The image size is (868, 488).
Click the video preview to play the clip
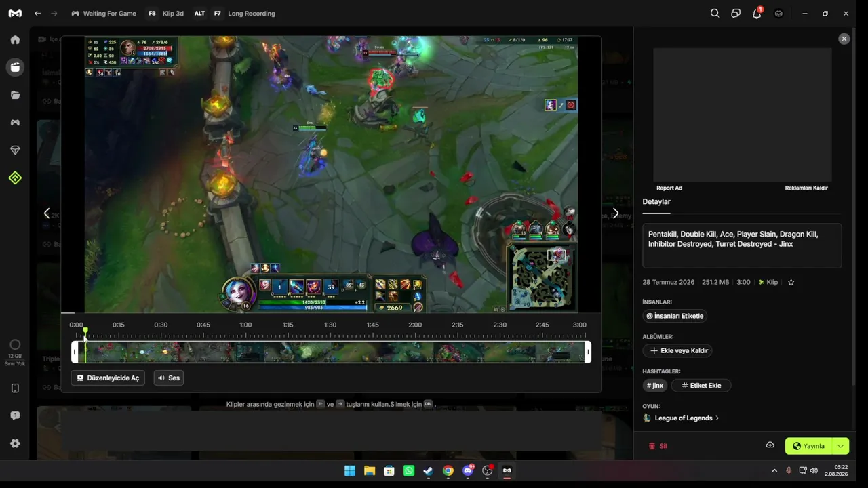click(x=331, y=174)
